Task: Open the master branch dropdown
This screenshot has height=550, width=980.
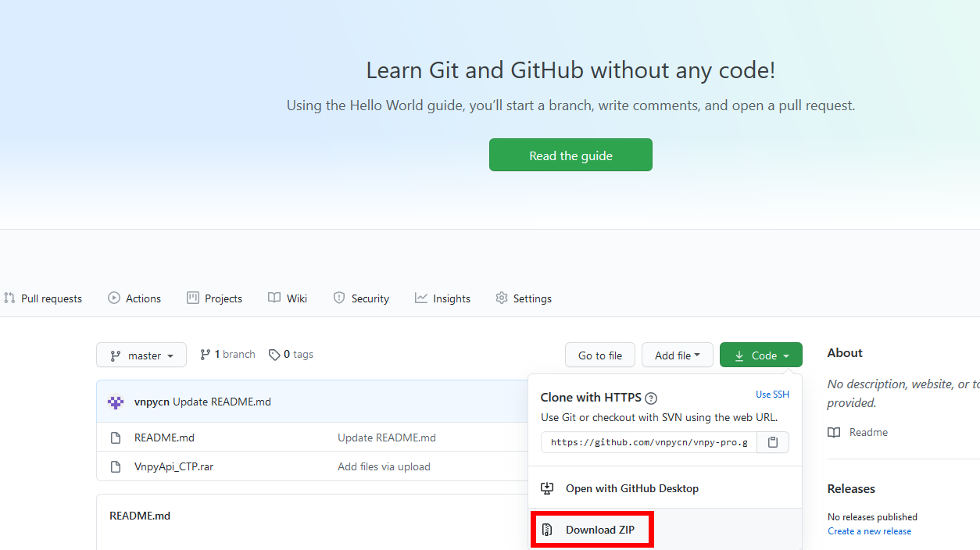Action: pyautogui.click(x=141, y=355)
